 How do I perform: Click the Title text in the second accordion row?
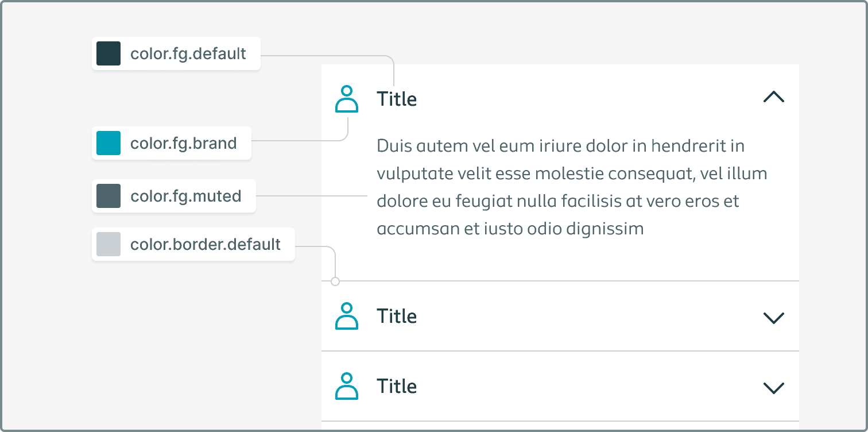pyautogui.click(x=397, y=317)
